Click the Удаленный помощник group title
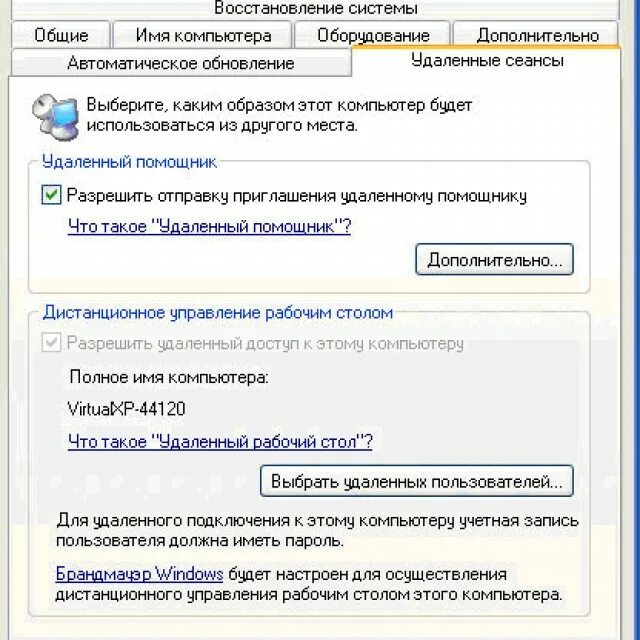640x640 pixels. 129,162
